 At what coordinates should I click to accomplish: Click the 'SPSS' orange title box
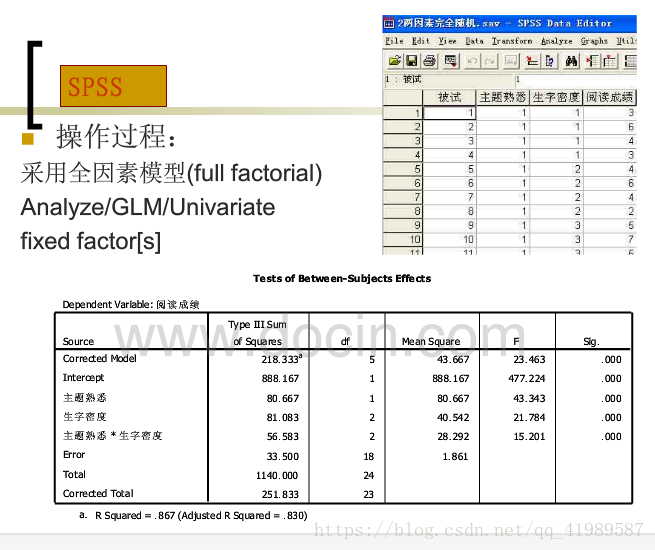click(113, 86)
